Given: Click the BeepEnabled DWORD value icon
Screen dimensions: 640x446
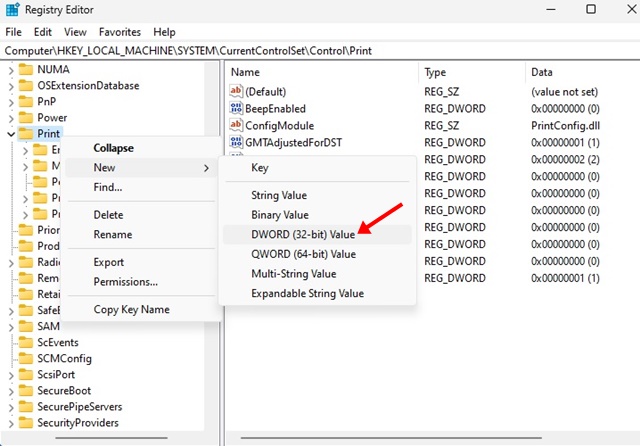Looking at the screenshot, I should (236, 109).
